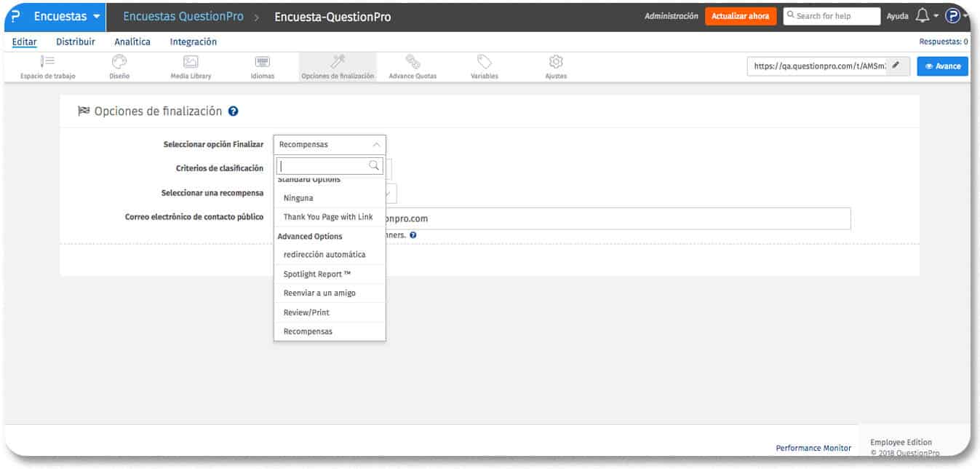Viewport: 980px width, 469px height.
Task: Select Ninguna option
Action: (x=330, y=198)
